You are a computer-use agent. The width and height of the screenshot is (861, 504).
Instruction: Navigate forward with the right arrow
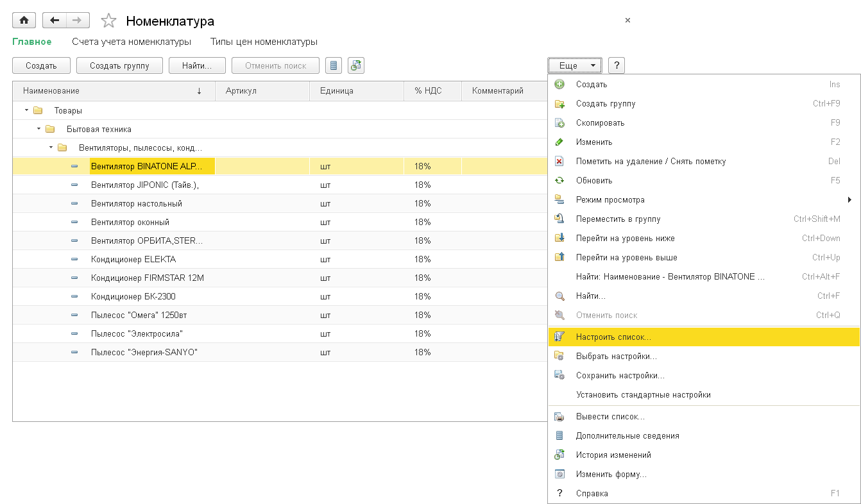tap(77, 21)
